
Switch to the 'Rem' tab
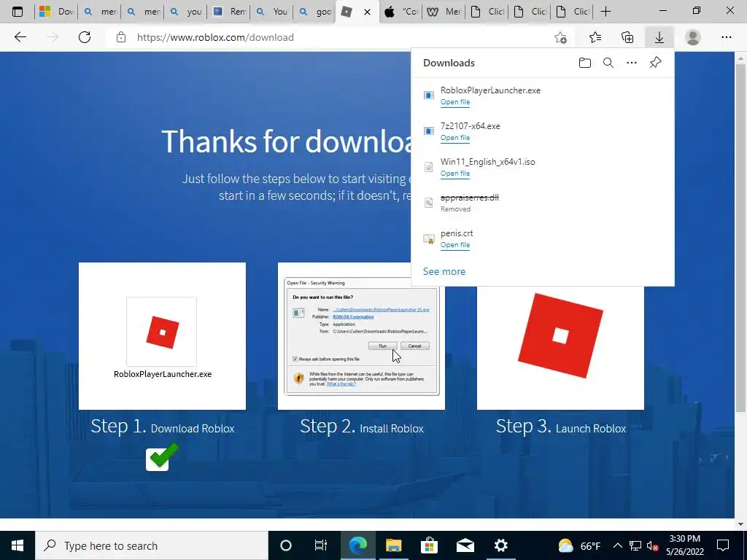point(229,12)
